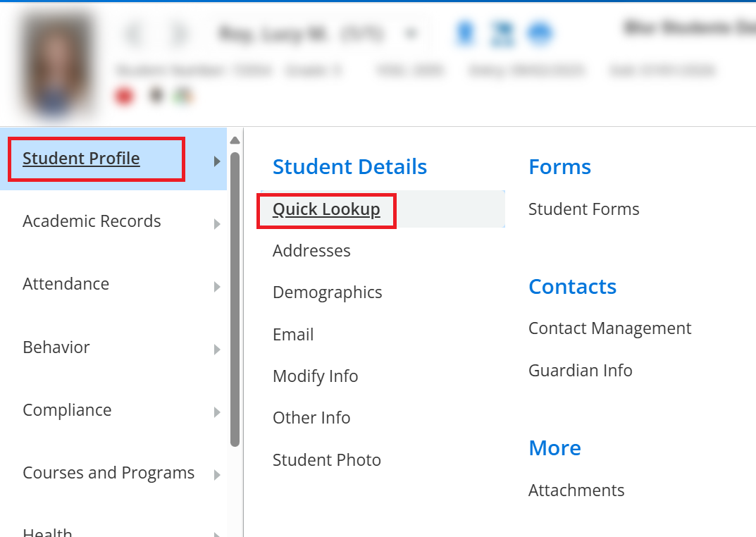Open Courses and Programs menu item
The width and height of the screenshot is (756, 537).
pos(109,473)
